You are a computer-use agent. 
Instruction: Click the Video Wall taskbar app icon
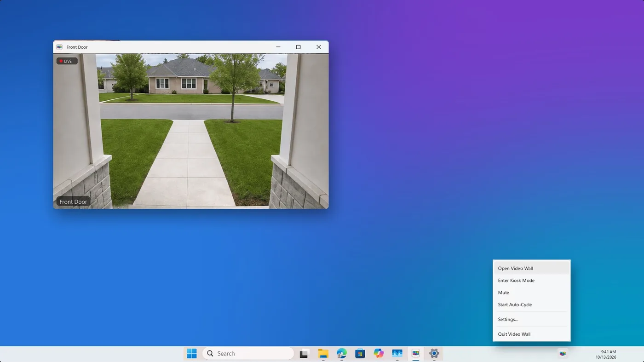416,353
